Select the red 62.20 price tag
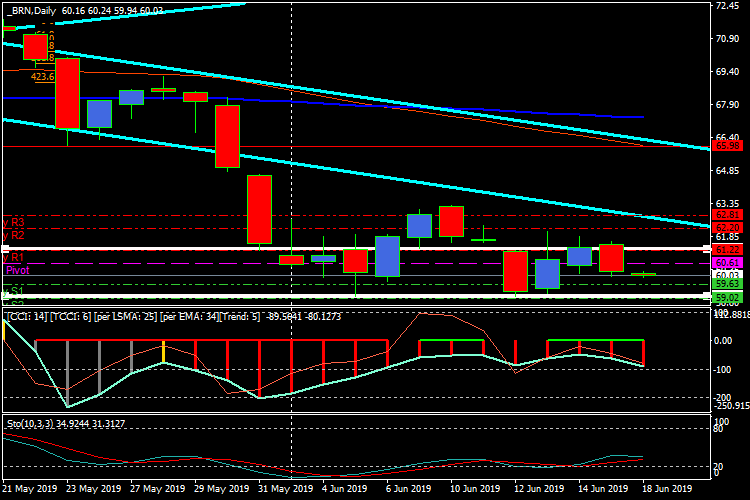 click(x=727, y=227)
